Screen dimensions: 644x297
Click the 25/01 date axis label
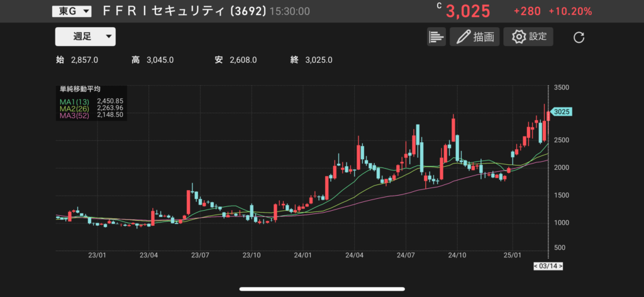(x=513, y=255)
